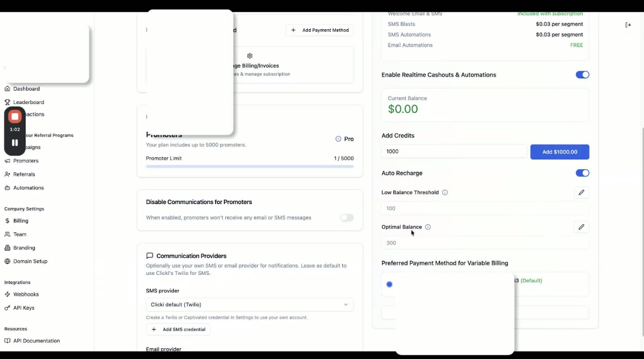
Task: Open Dashboard in the sidebar
Action: [26, 89]
